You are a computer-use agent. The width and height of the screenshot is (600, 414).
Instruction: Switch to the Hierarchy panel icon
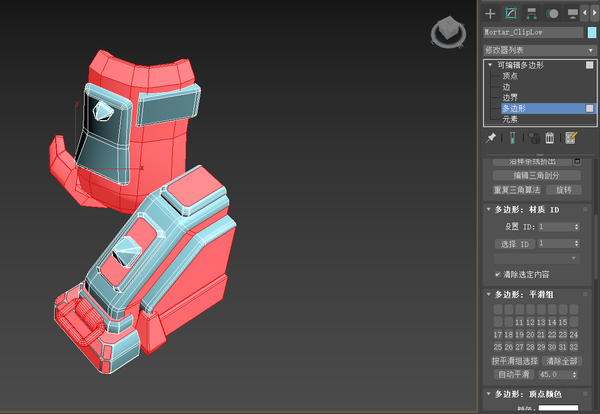coord(532,14)
